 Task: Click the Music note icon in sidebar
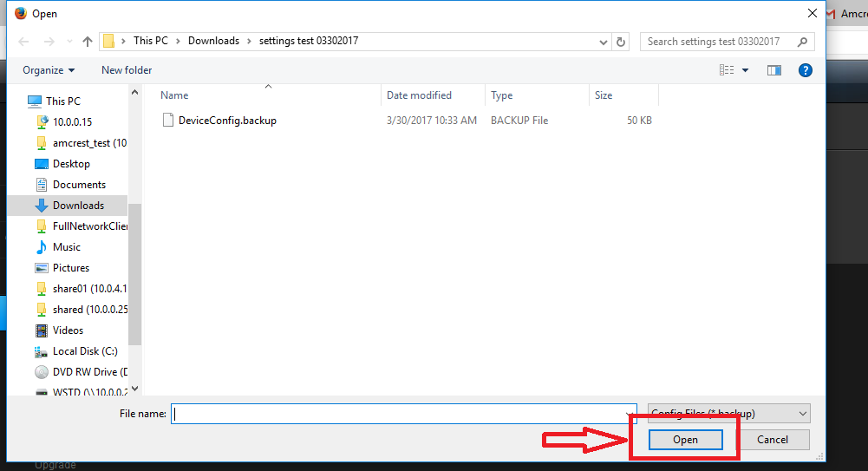pyautogui.click(x=42, y=247)
